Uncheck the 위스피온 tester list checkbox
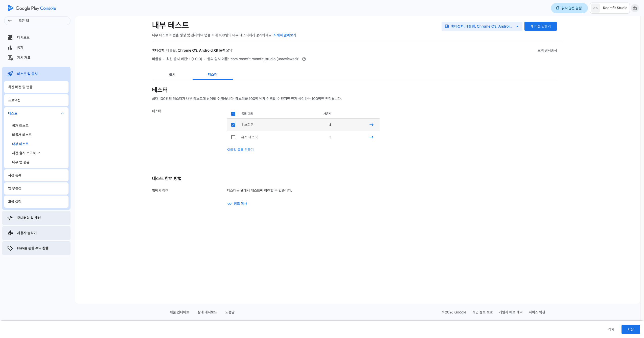644x338 pixels. (233, 125)
